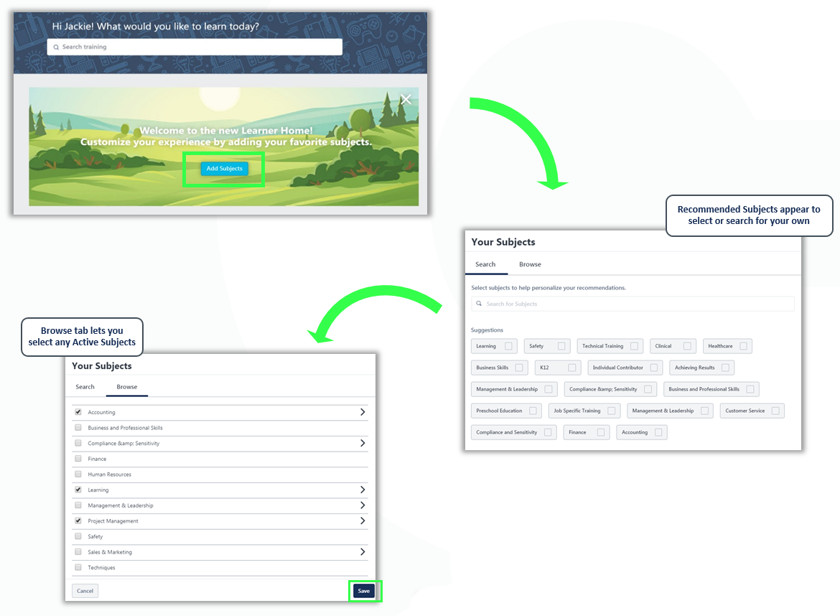
Task: Click the Add Subjects button
Action: point(224,169)
